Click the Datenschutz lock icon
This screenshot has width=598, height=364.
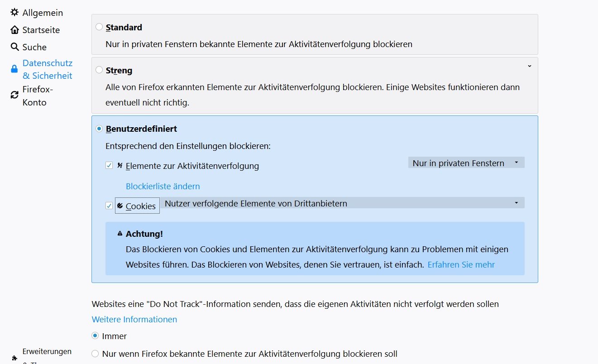pyautogui.click(x=14, y=69)
